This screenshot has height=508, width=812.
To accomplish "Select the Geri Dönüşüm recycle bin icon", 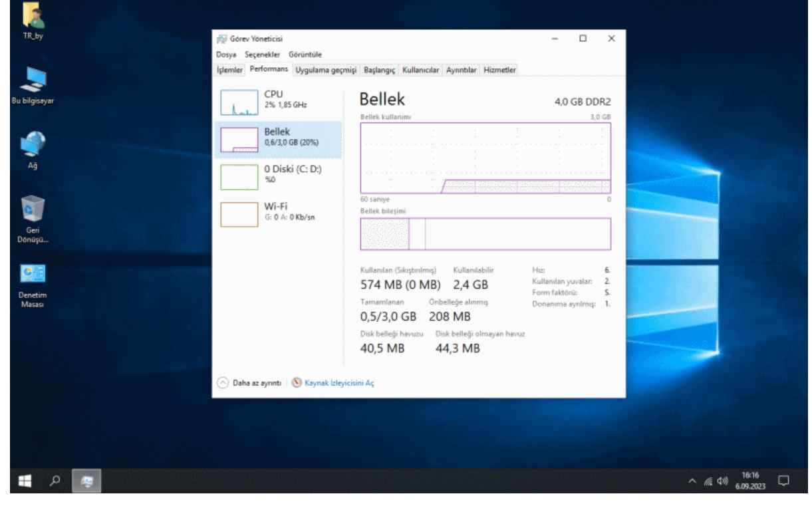I will [31, 211].
